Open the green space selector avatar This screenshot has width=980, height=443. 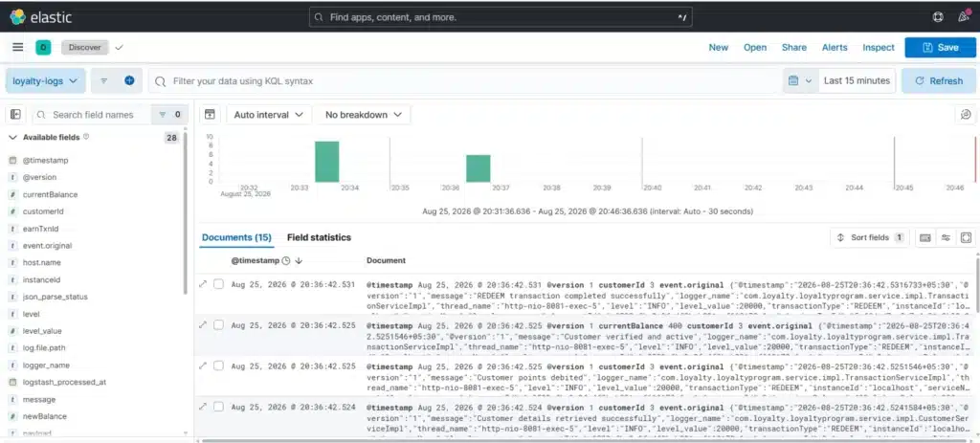(43, 48)
